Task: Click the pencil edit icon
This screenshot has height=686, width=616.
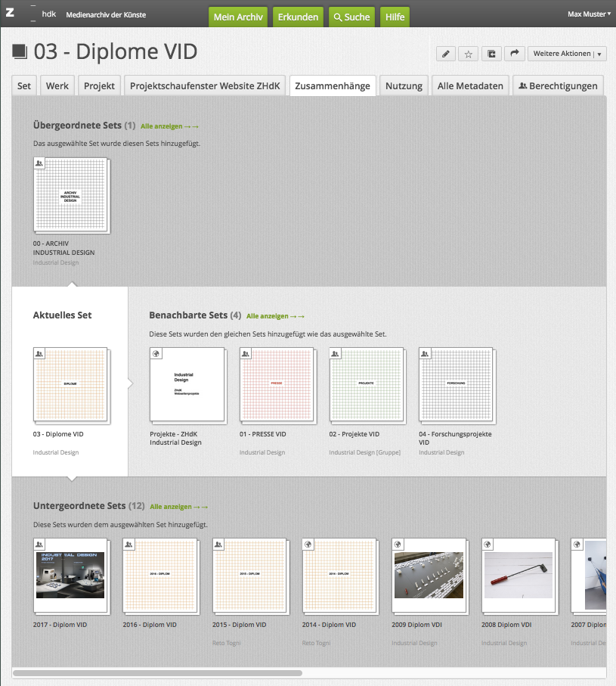Action: [446, 54]
